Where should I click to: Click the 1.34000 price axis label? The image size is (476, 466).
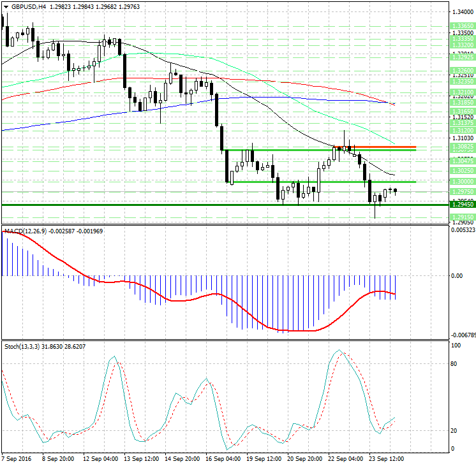[x=462, y=11]
